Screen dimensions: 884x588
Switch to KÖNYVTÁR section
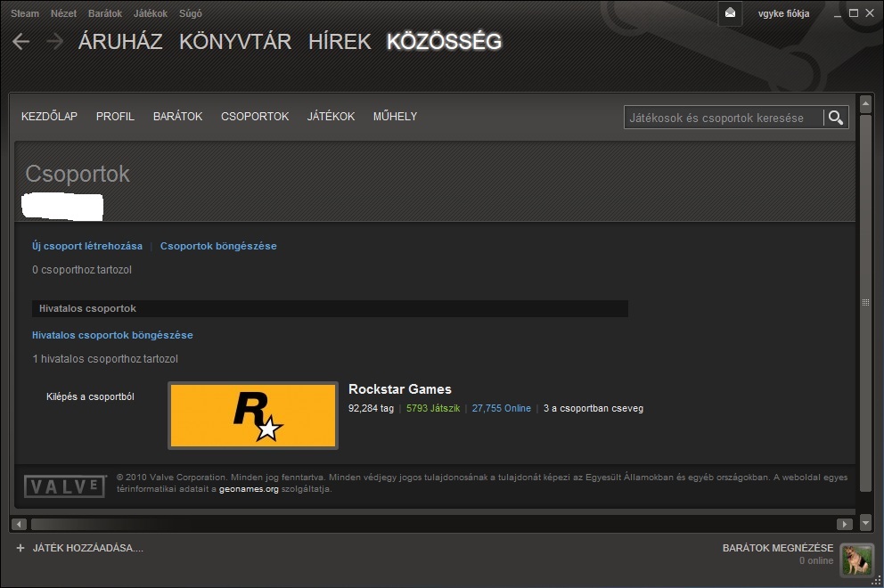[235, 42]
